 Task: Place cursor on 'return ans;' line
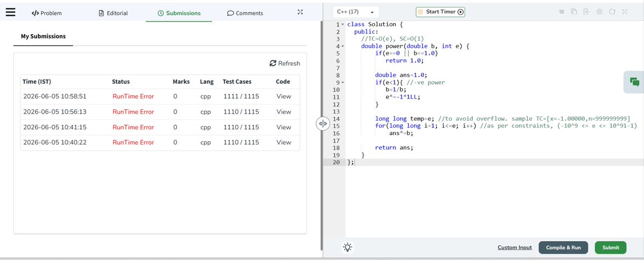tap(394, 147)
